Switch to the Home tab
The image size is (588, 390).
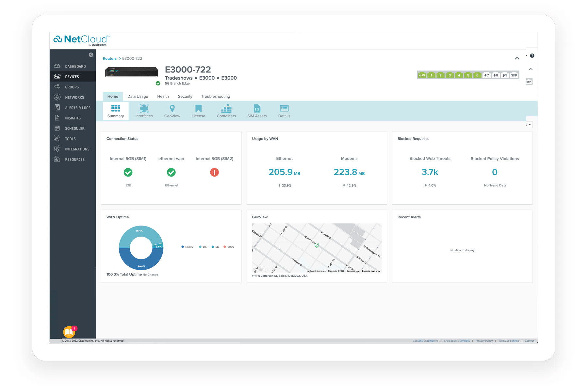pos(113,96)
